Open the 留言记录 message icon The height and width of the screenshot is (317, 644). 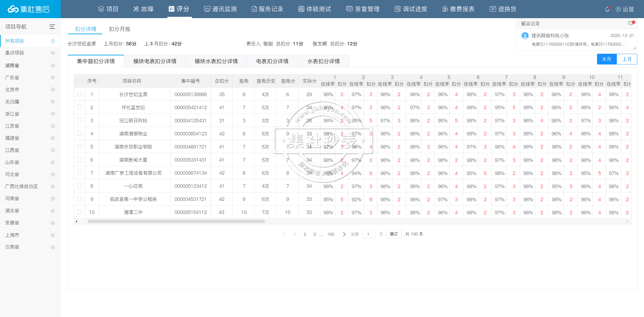[631, 23]
